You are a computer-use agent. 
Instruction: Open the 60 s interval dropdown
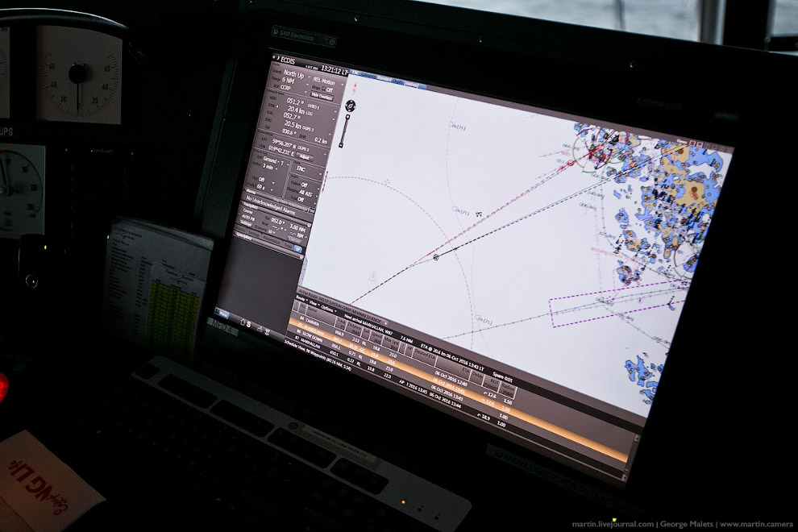pos(264,187)
